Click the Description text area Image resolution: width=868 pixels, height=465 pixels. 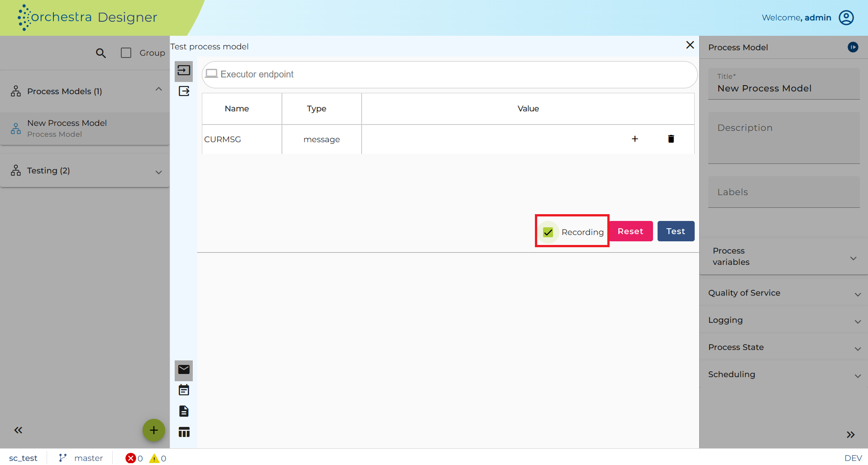(784, 138)
